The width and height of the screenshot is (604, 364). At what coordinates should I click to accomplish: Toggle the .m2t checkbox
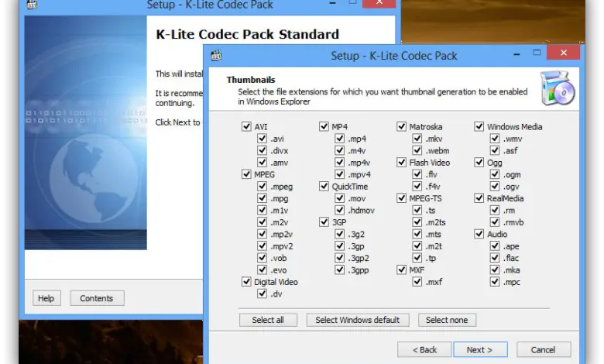[417, 246]
